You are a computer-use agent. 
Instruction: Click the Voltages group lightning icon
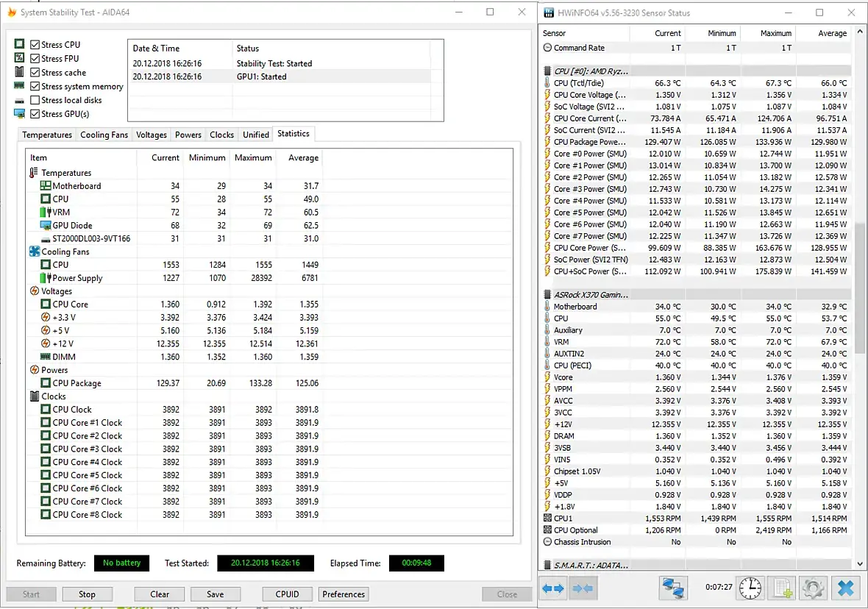pyautogui.click(x=35, y=291)
